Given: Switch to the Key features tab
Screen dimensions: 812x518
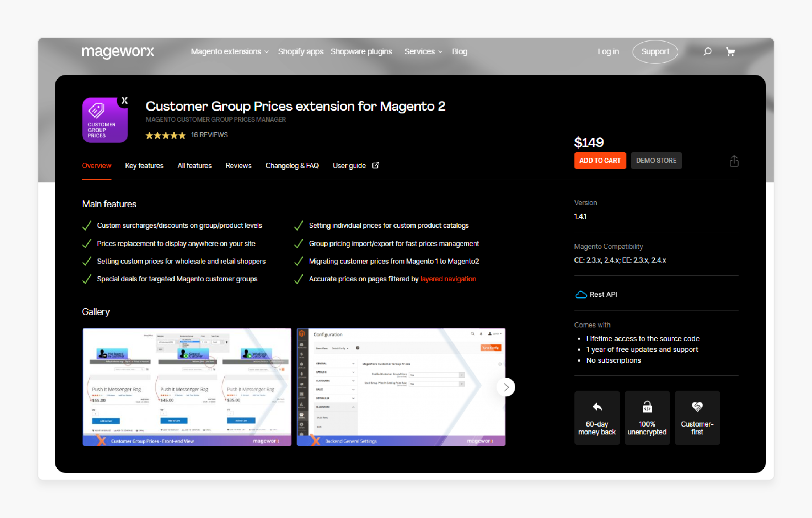Looking at the screenshot, I should [144, 166].
